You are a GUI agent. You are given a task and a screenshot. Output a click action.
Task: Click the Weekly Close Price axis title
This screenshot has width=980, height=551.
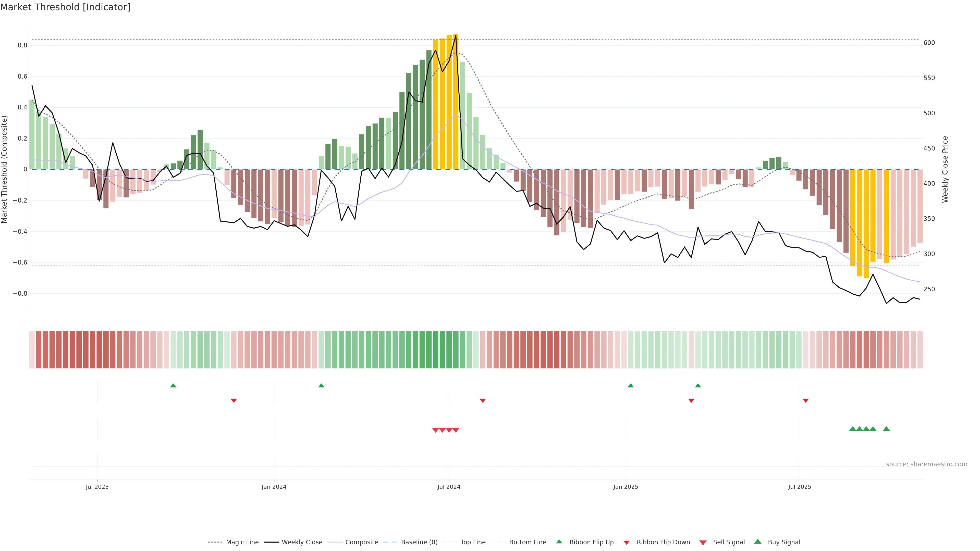945,169
